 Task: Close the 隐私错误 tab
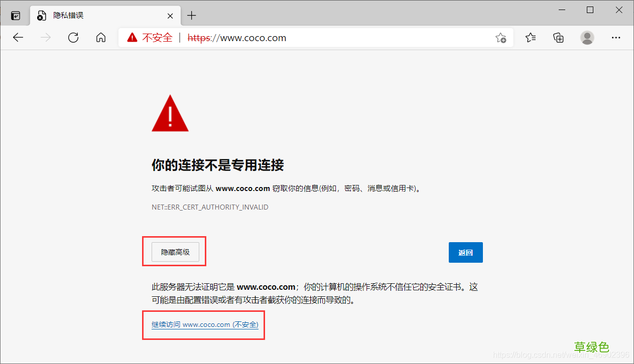coord(170,15)
